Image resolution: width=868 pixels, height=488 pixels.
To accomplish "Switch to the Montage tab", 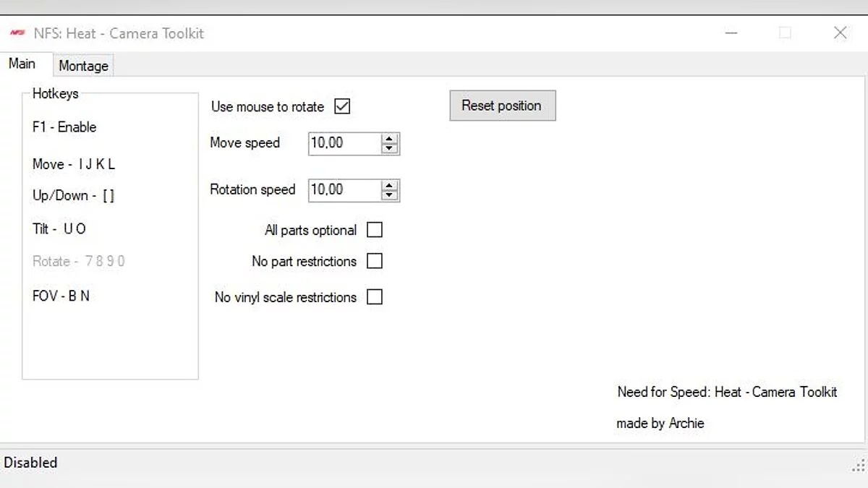I will point(83,66).
